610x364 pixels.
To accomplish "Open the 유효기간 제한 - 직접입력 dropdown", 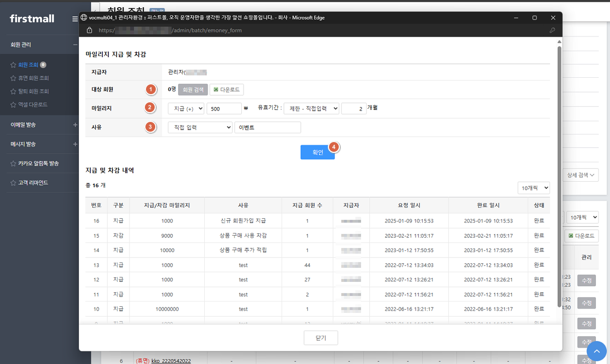I will tap(311, 109).
